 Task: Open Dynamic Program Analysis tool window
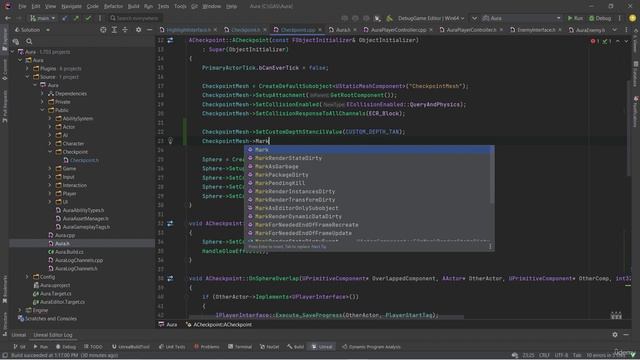[371, 347]
